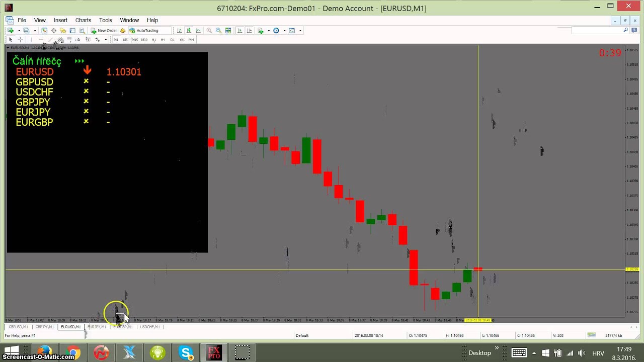The height and width of the screenshot is (362, 644).
Task: Click the New Order button
Action: [104, 31]
